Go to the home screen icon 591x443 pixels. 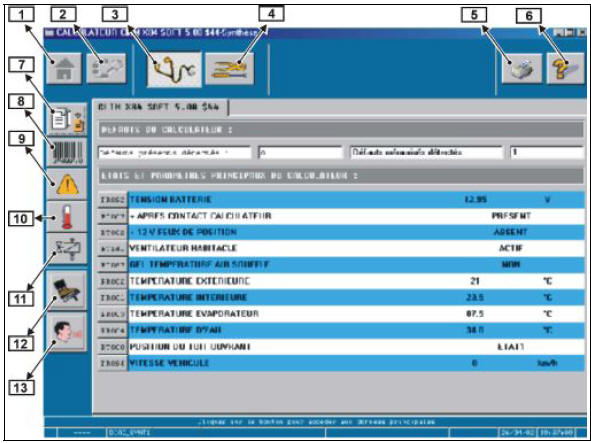[64, 69]
